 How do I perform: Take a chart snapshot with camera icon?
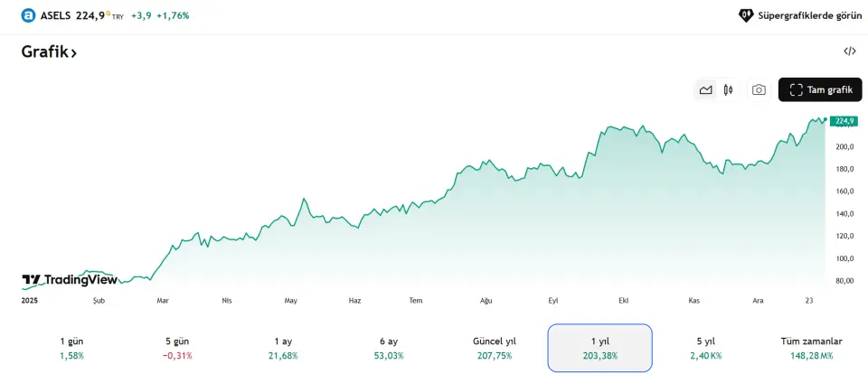pyautogui.click(x=759, y=90)
